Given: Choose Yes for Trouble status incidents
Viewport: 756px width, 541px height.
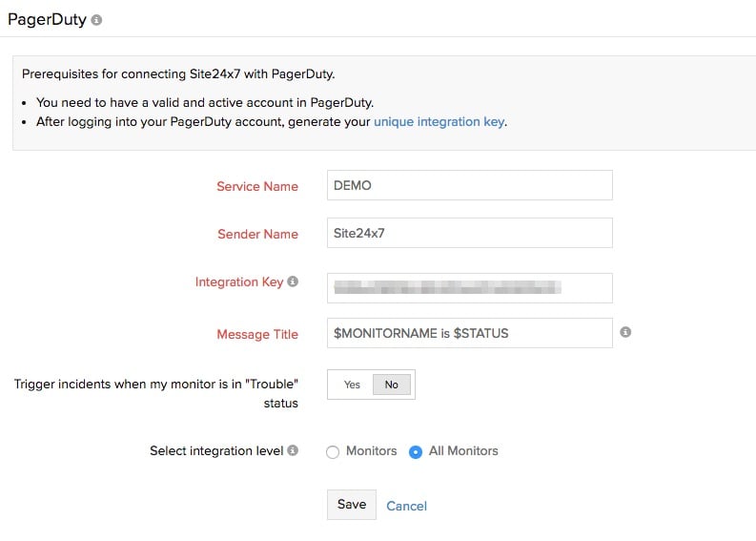Looking at the screenshot, I should coord(352,385).
